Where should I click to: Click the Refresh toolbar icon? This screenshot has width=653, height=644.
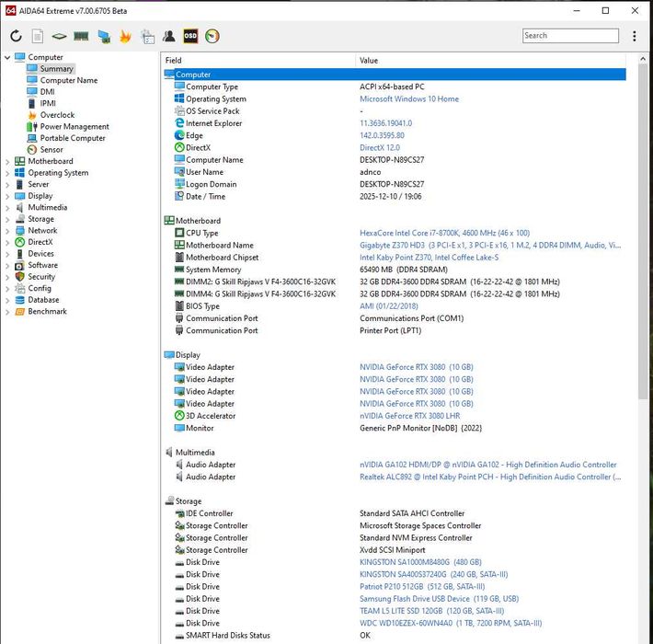pyautogui.click(x=16, y=36)
